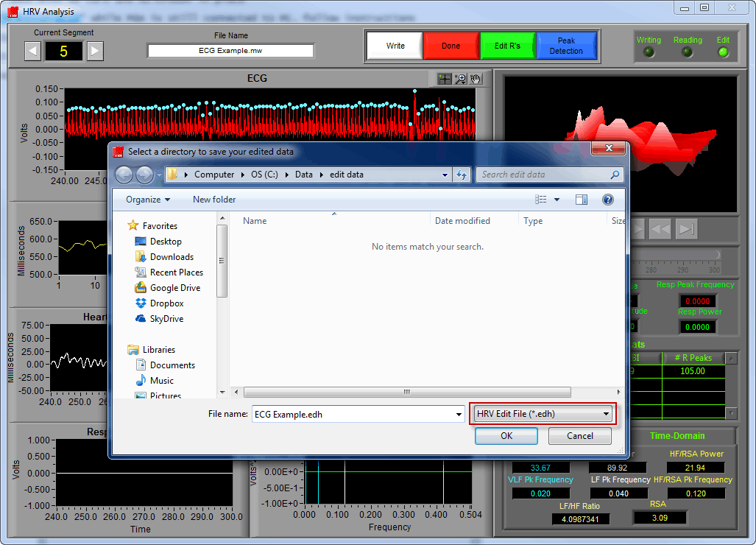Click the stats table scroll up arrow
The width and height of the screenshot is (756, 545).
732,358
